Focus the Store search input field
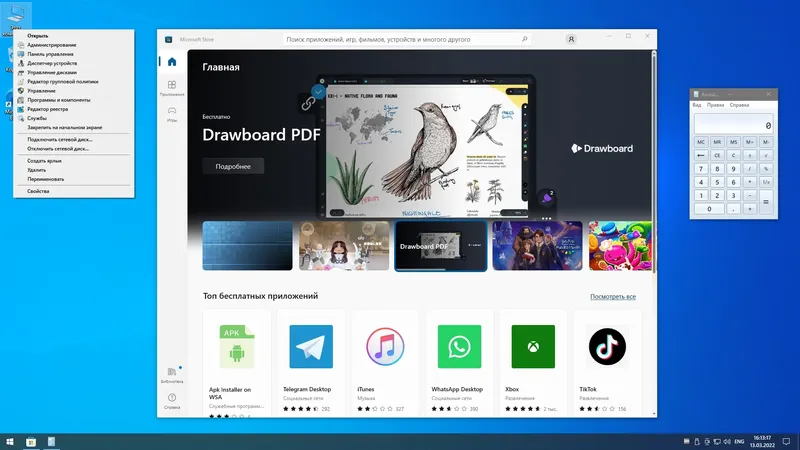This screenshot has height=450, width=800. 406,39
